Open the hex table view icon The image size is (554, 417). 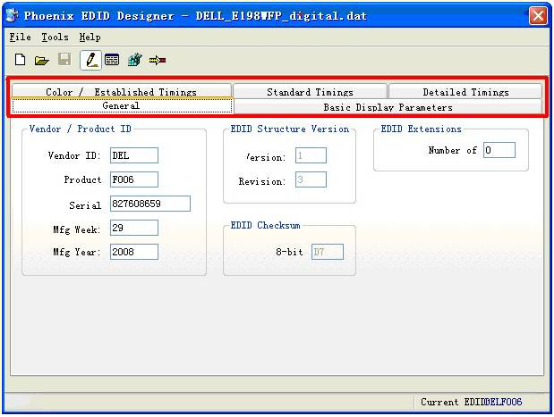(112, 60)
